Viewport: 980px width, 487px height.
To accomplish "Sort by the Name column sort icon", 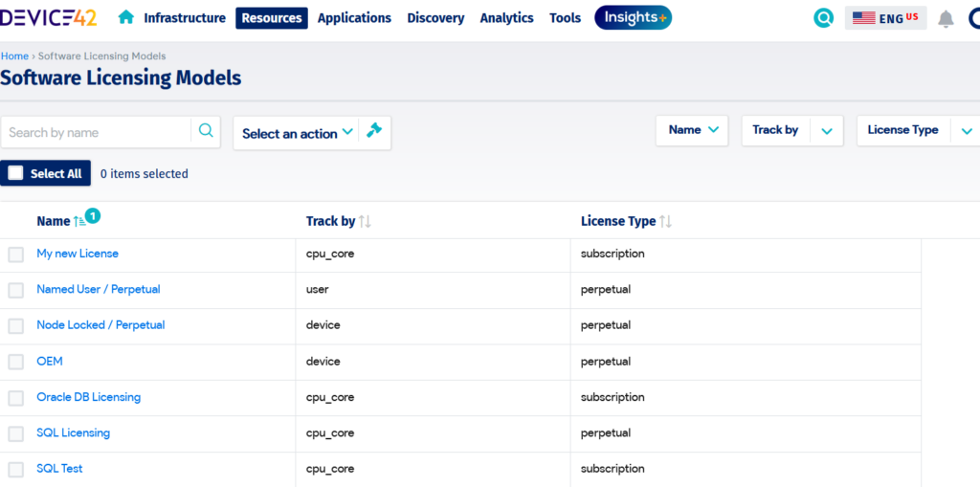I will (x=79, y=221).
